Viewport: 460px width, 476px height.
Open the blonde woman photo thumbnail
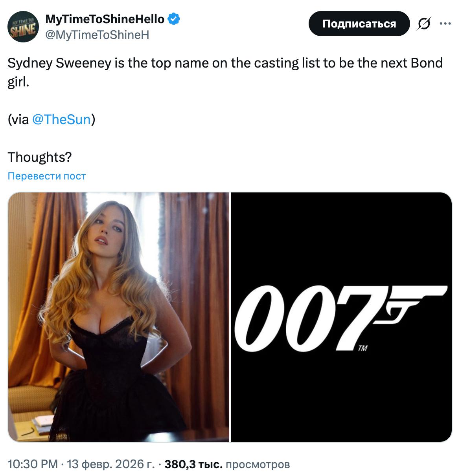click(118, 317)
